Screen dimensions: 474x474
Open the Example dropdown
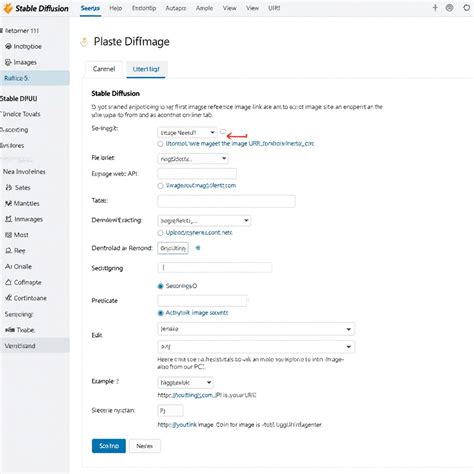(x=185, y=382)
